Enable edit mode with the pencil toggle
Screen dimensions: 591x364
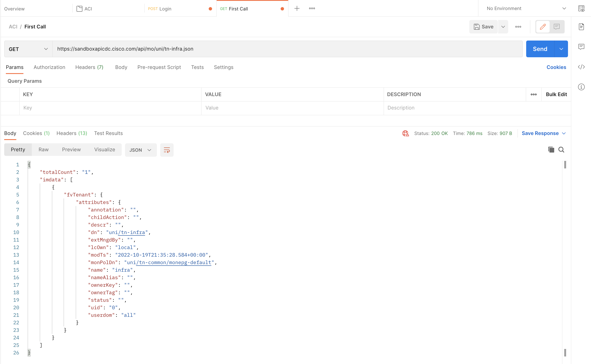(543, 27)
